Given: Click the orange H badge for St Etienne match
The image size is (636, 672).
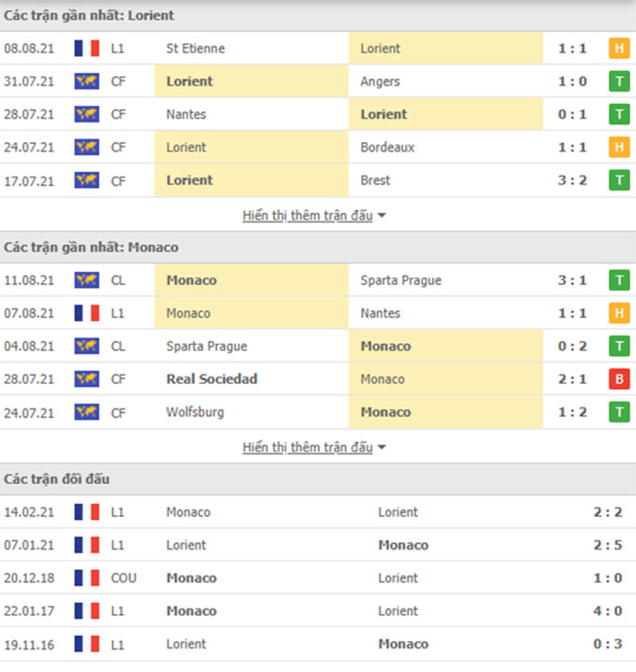Looking at the screenshot, I should click(x=618, y=49).
